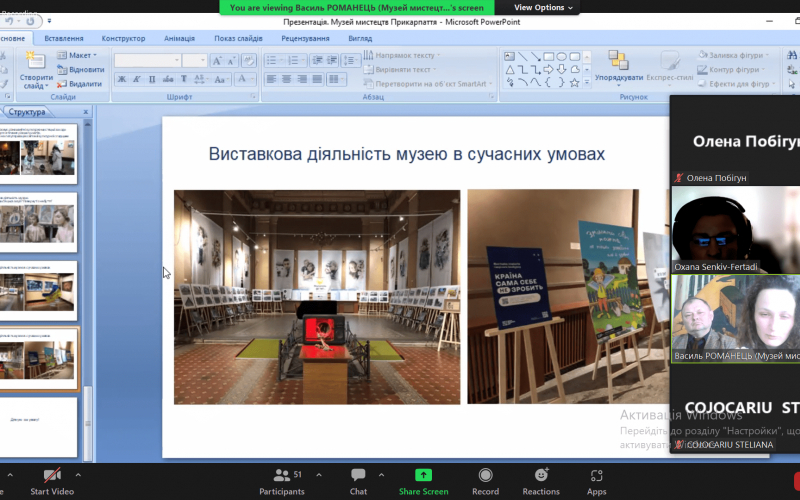The width and height of the screenshot is (800, 500).
Task: Click the Створити слайд button
Action: pos(36,70)
